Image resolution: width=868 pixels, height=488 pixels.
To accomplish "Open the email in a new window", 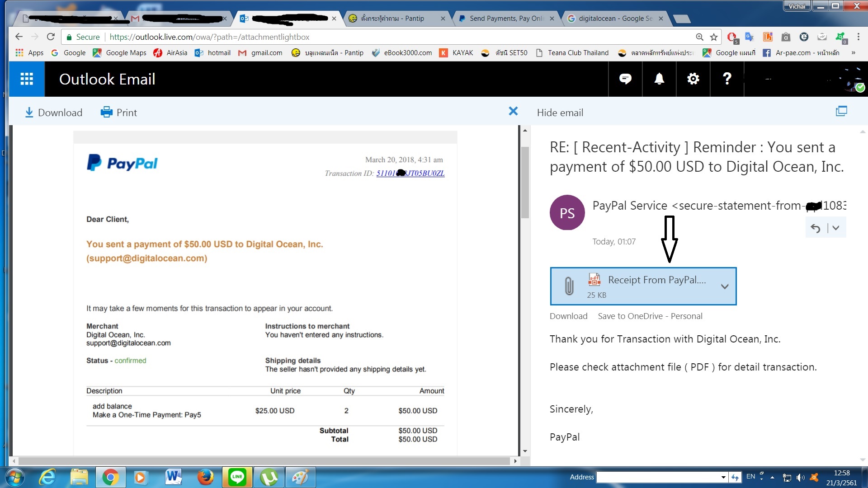I will (841, 112).
